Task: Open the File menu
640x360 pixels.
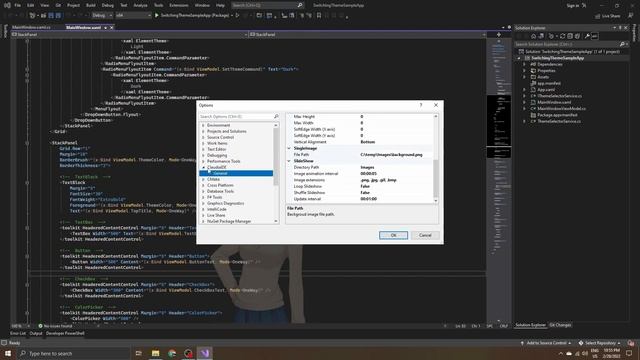Action: pos(18,5)
